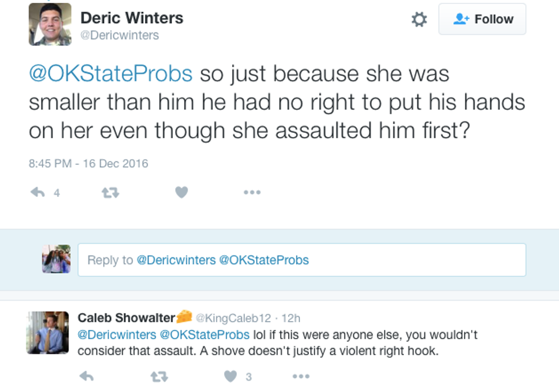Retweet Caleb Showalter's reply

[158, 376]
